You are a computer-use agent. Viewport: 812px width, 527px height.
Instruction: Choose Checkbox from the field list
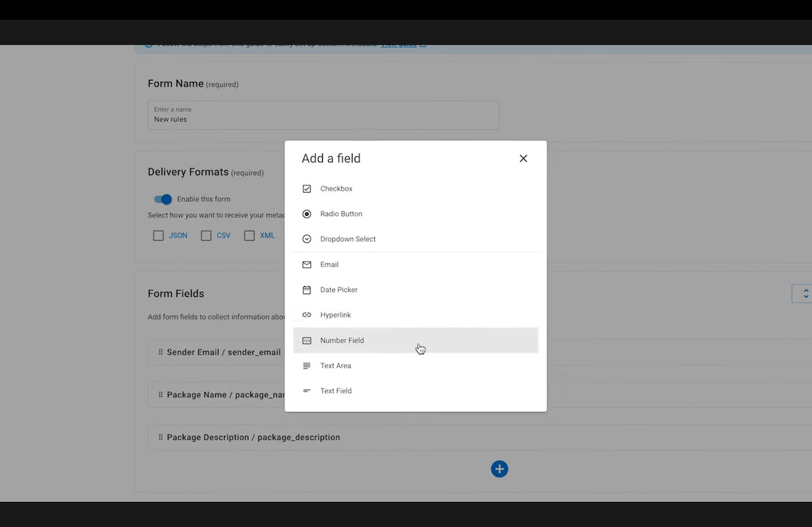click(x=415, y=189)
